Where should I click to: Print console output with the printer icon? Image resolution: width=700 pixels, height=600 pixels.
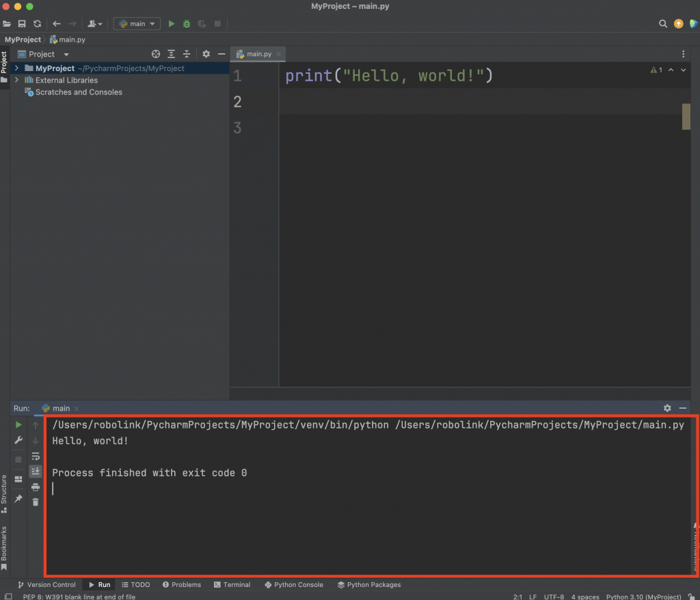click(x=36, y=487)
